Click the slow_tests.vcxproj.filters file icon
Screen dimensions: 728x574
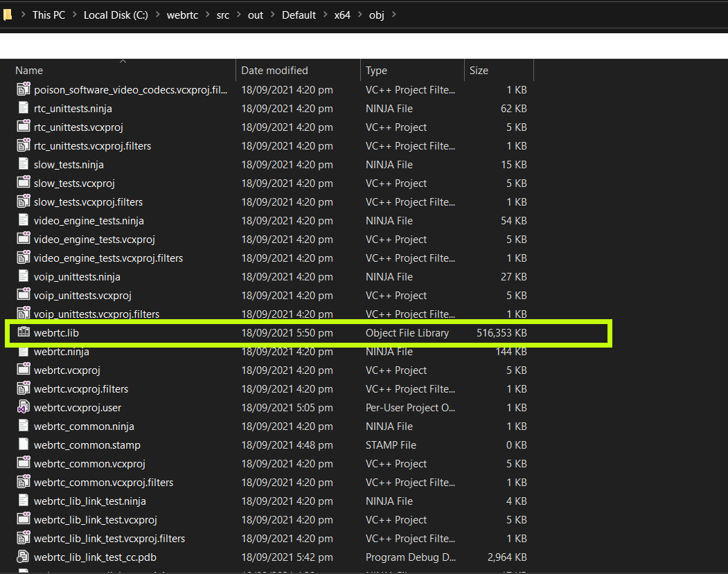24,201
